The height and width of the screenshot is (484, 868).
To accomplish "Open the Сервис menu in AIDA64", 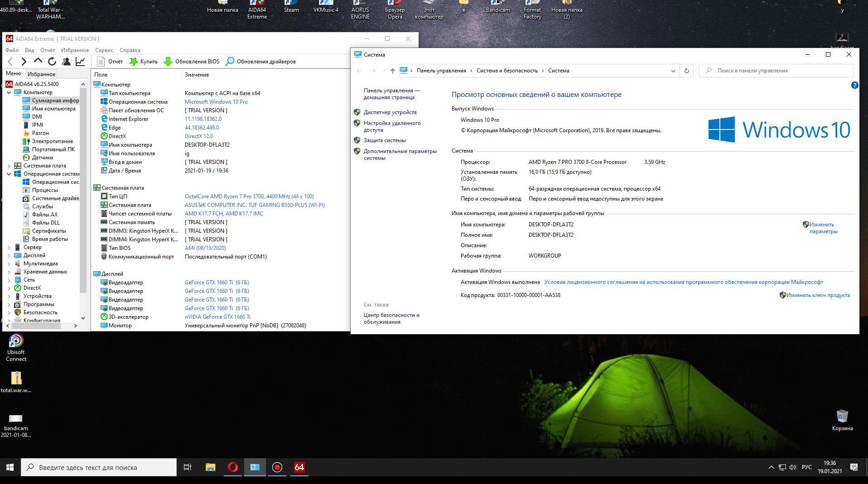I will point(104,50).
